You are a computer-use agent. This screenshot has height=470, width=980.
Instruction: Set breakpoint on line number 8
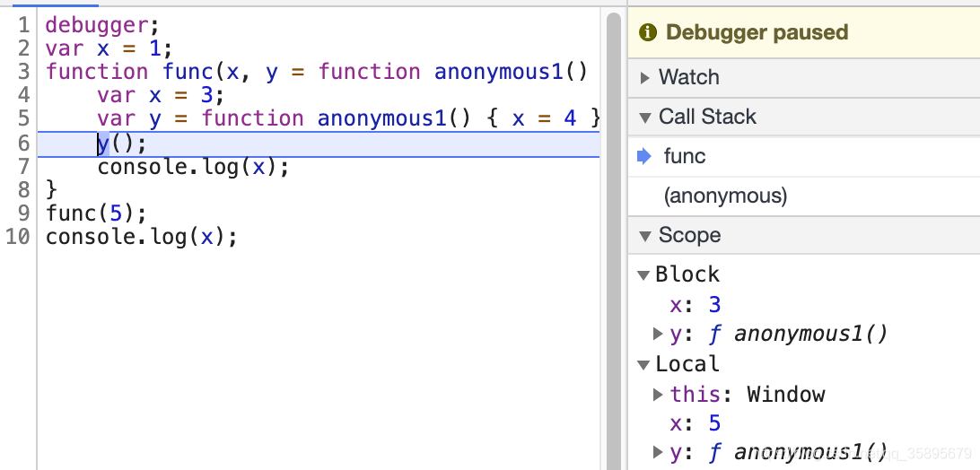[x=23, y=190]
